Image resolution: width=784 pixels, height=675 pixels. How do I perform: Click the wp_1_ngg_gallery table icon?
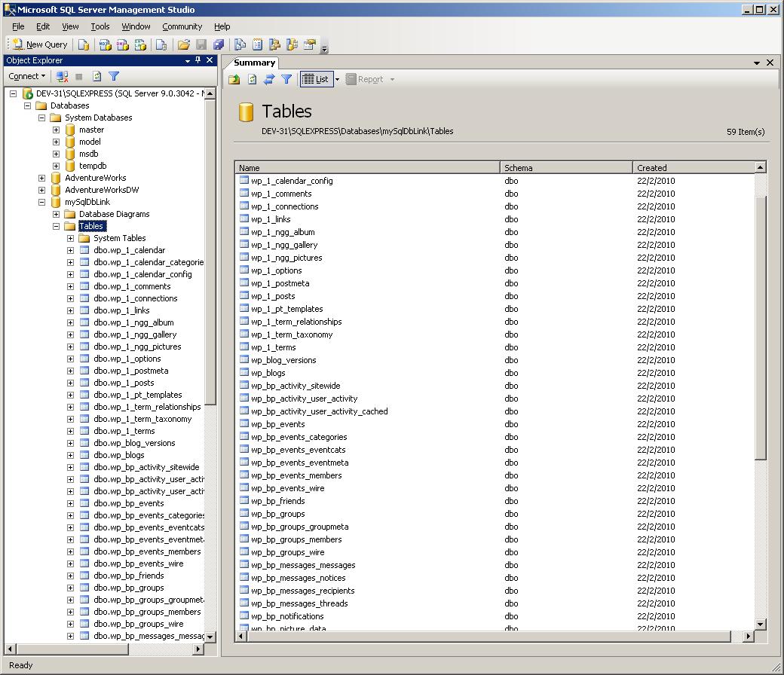coord(244,244)
